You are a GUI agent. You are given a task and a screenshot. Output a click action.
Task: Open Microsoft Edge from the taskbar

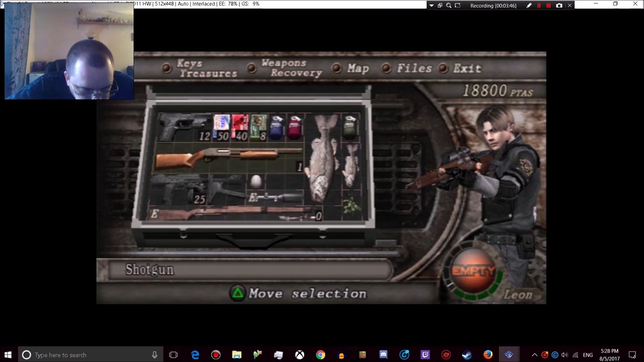[195, 355]
